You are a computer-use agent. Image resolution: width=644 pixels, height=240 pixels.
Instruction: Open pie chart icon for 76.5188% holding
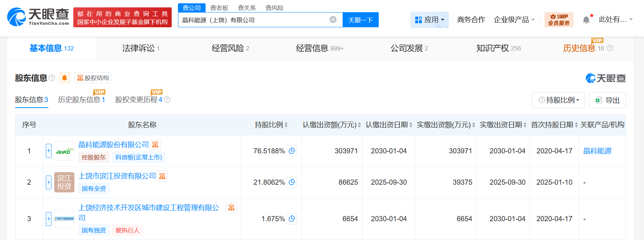coord(292,151)
